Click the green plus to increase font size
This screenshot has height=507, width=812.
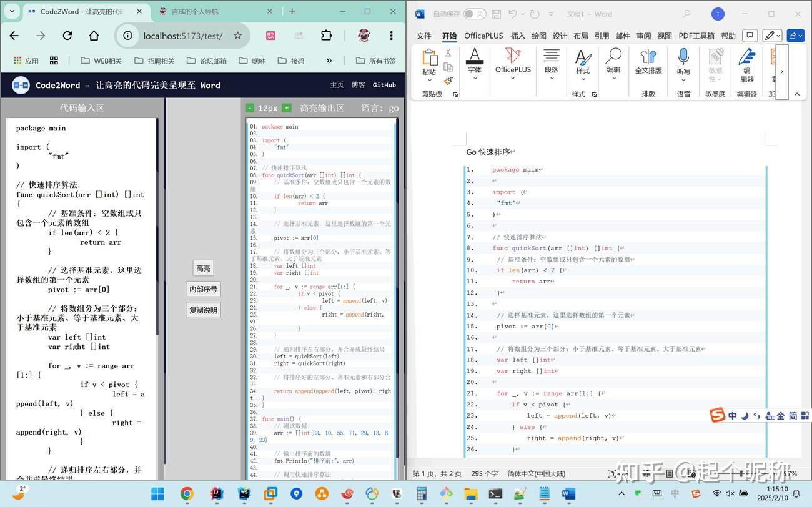[x=287, y=107]
